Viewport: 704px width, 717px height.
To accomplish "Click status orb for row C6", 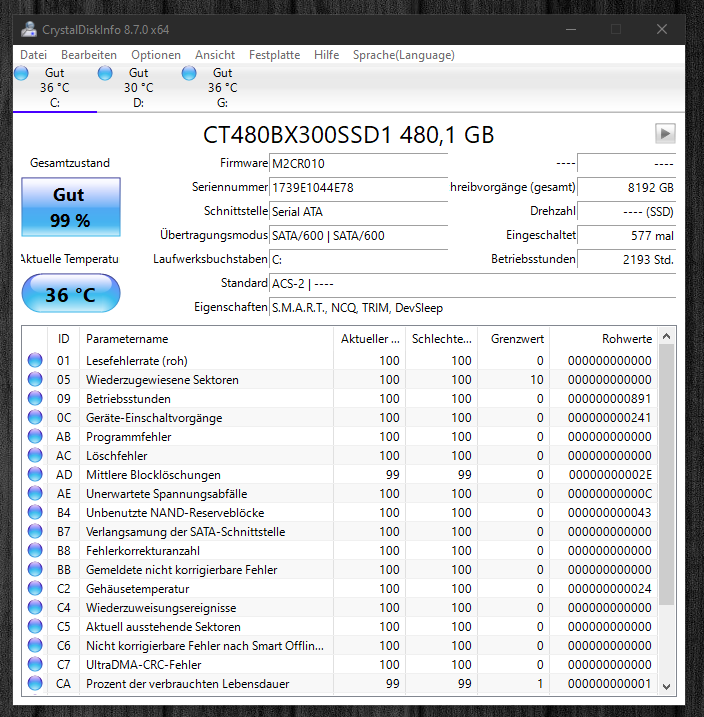I will click(x=35, y=646).
